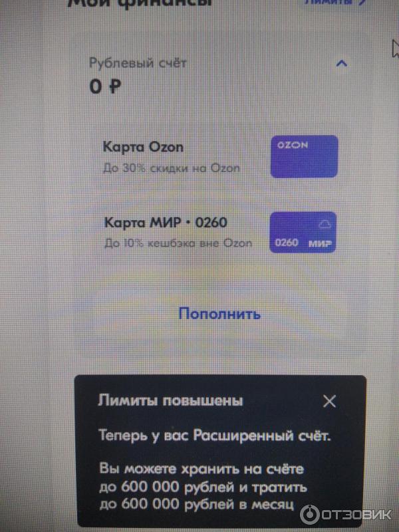Click the cloud icon on МИР card
This screenshot has height=532, width=399.
pos(325,224)
